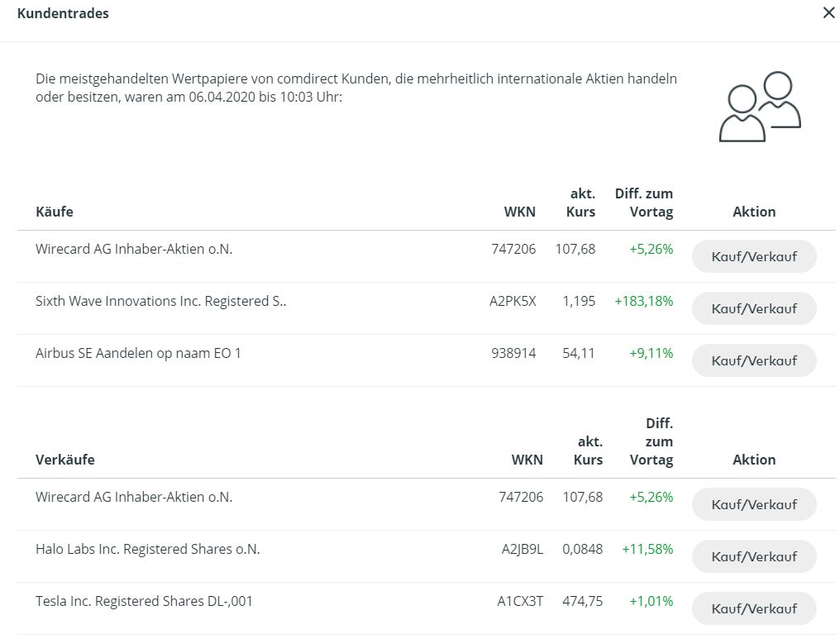Open Halo Labs Inc. Registered Shares
This screenshot has height=639, width=840.
tap(147, 549)
